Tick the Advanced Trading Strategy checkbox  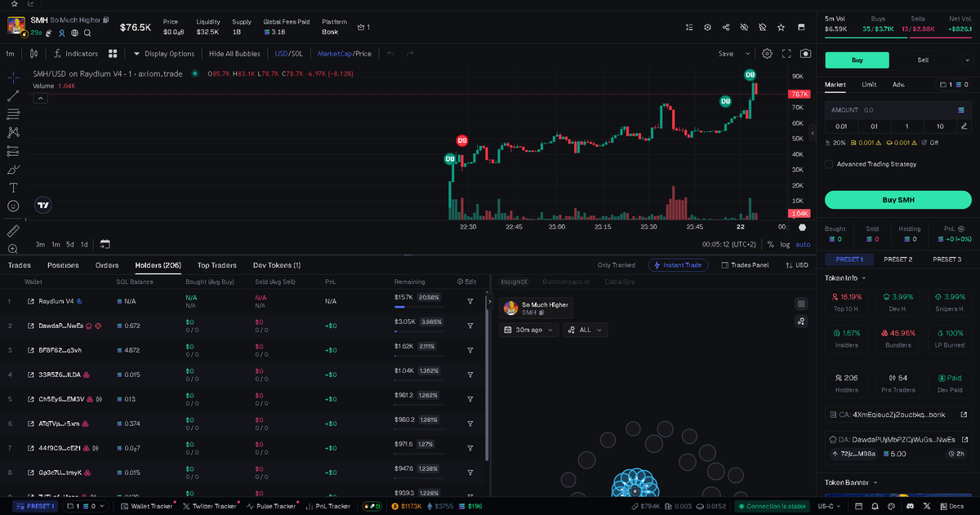[x=829, y=164]
